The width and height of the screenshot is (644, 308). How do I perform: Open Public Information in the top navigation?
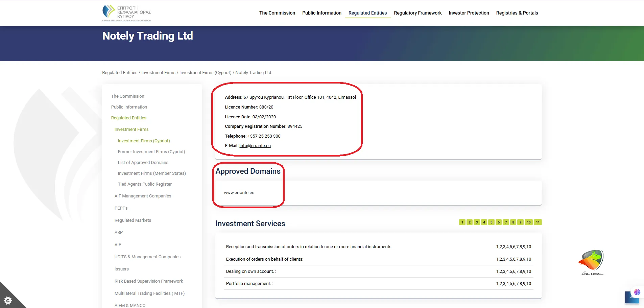(x=321, y=13)
